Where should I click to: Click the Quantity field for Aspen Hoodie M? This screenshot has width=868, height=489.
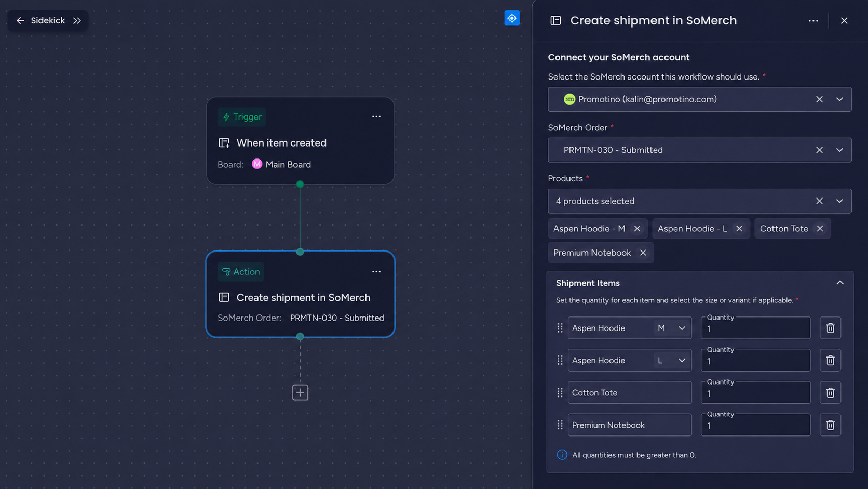tap(756, 328)
